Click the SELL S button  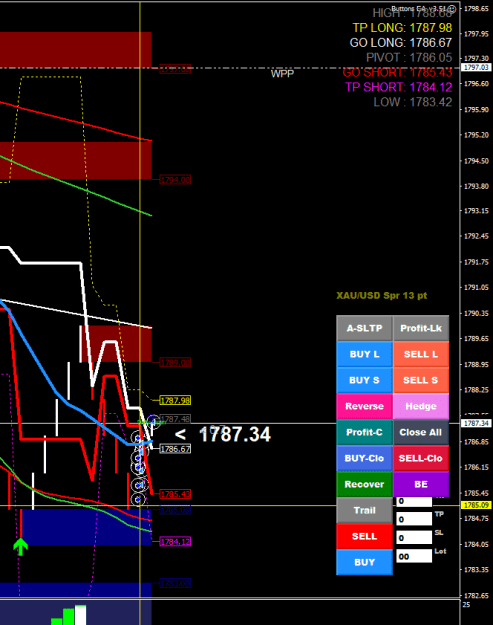[x=421, y=380]
